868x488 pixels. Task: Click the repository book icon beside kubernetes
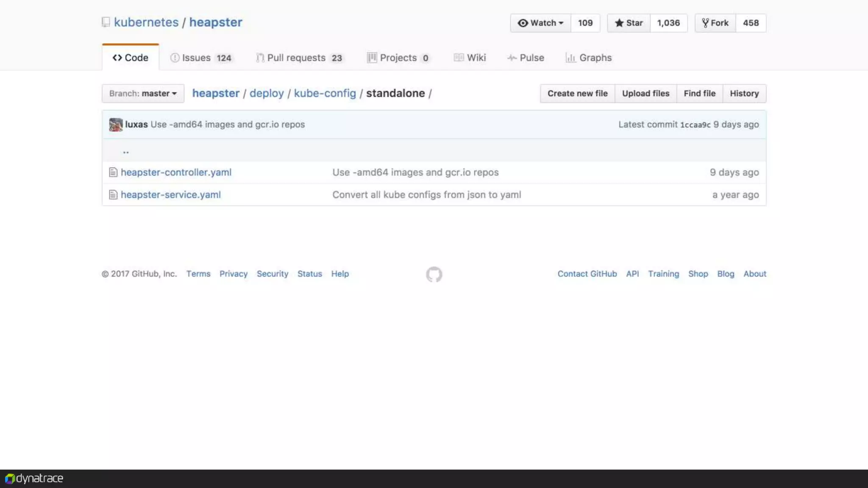tap(106, 22)
